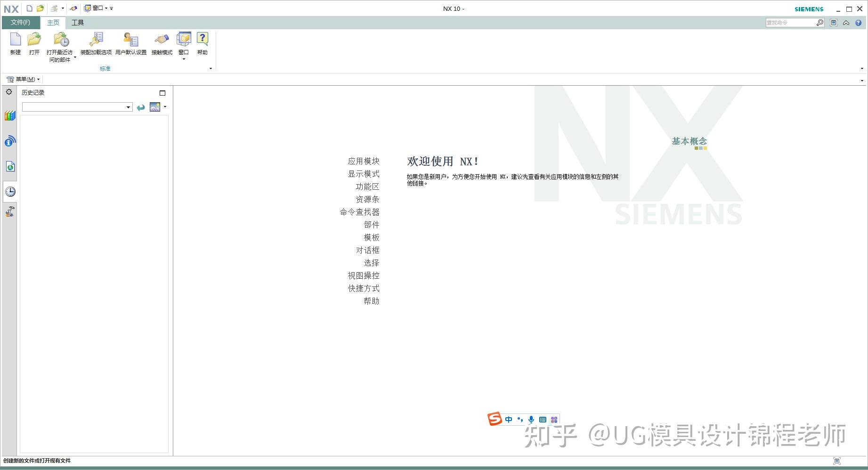Select the history clock tab

pyautogui.click(x=10, y=192)
